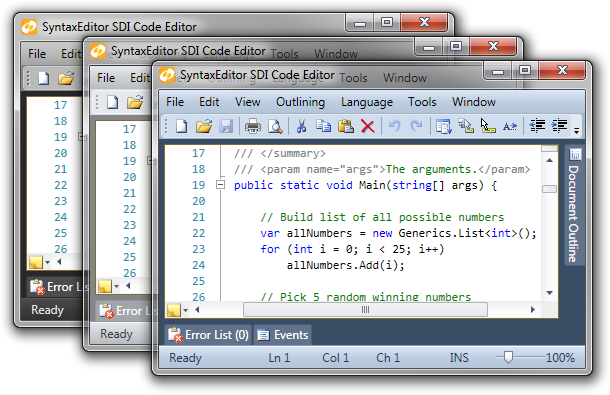Open the Tools menu in front window
This screenshot has width=610, height=395.
point(422,102)
